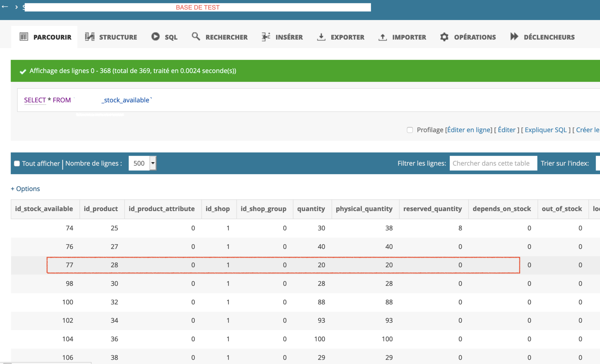Tick the Profilage checkbox
600x364 pixels.
410,130
